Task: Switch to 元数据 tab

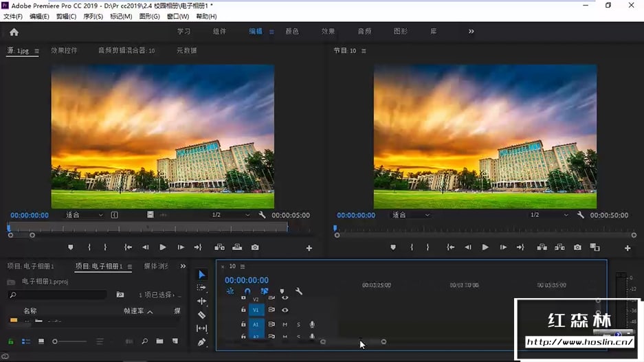Action: click(186, 50)
